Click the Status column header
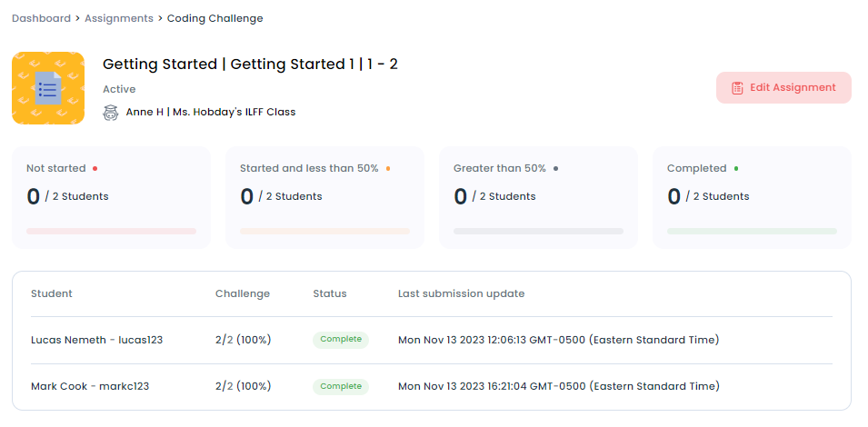The width and height of the screenshot is (868, 427). (329, 293)
